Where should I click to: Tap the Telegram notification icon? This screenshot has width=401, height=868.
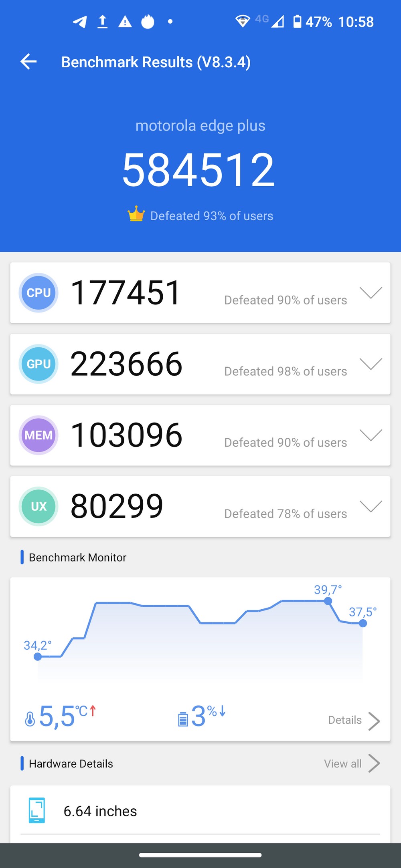click(80, 22)
